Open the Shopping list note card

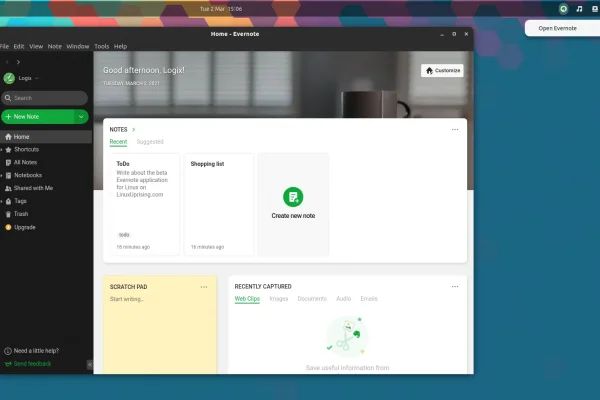(219, 204)
